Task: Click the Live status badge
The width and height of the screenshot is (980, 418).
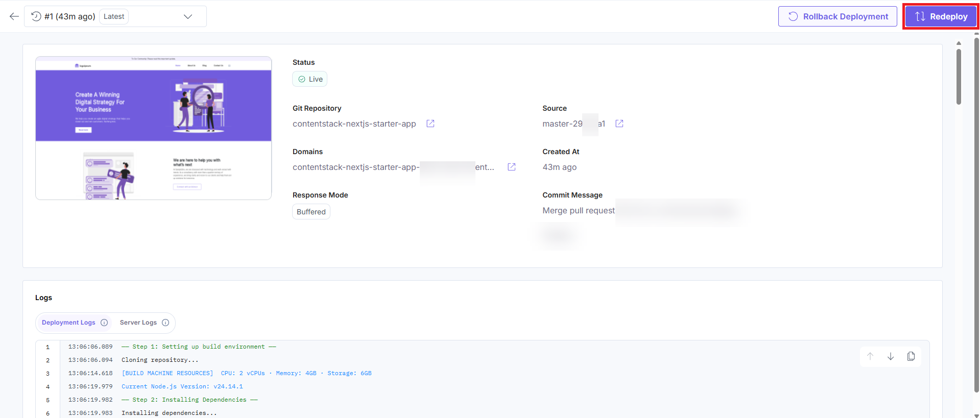Action: pos(310,79)
